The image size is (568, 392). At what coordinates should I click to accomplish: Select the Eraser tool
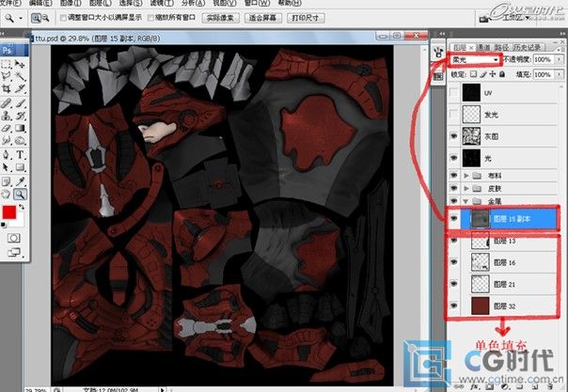pos(7,128)
